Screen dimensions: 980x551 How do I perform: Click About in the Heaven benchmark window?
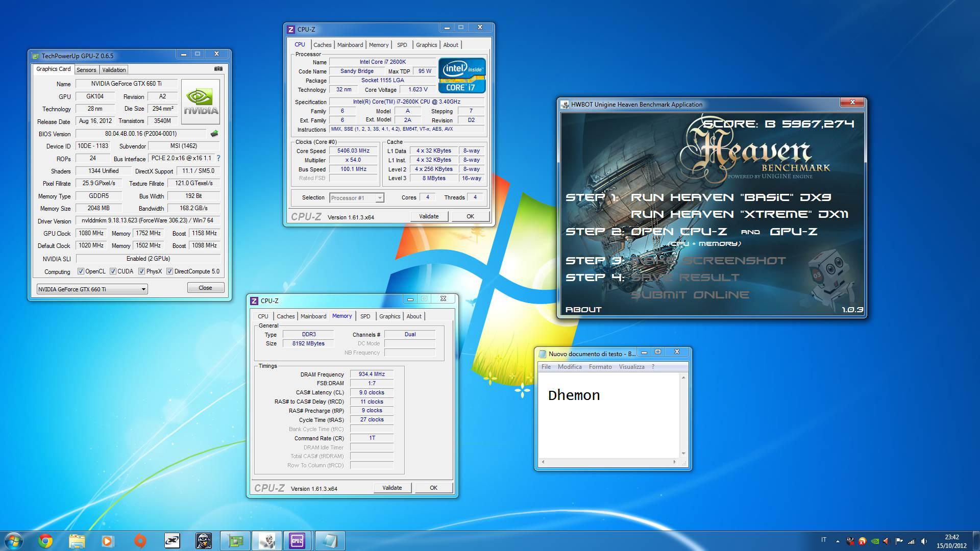(583, 310)
